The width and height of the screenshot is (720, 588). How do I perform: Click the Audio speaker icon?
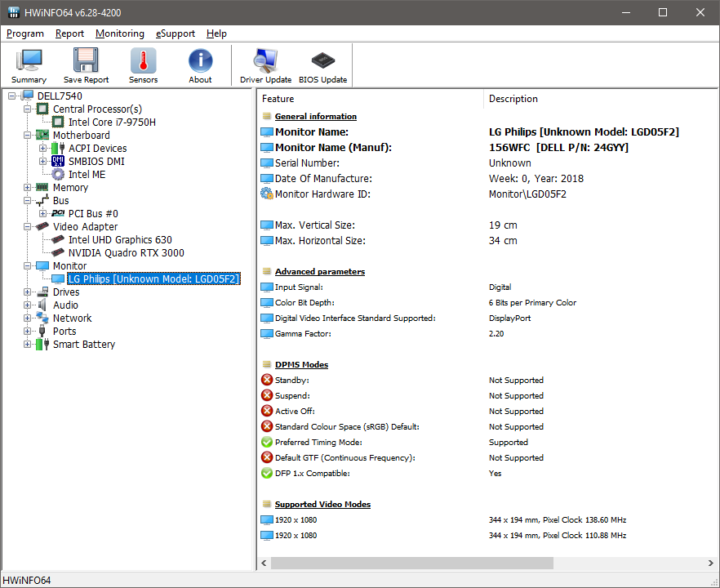(42, 305)
